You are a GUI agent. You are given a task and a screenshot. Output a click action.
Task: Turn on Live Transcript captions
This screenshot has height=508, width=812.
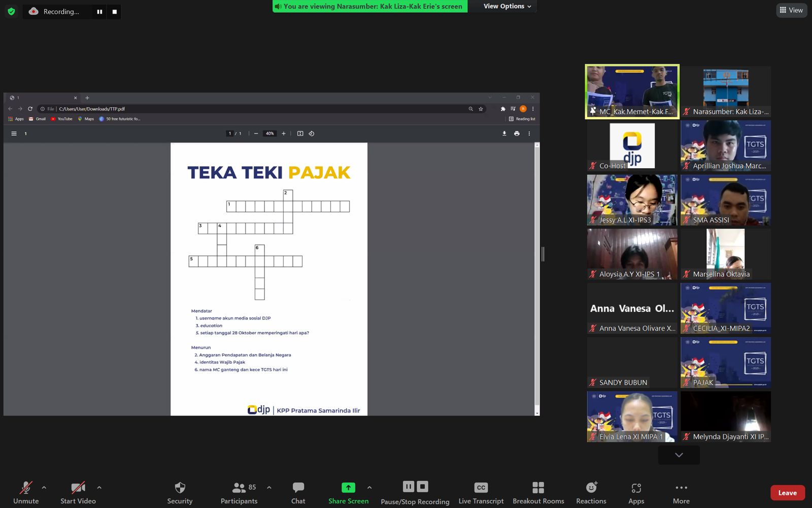[x=481, y=492]
